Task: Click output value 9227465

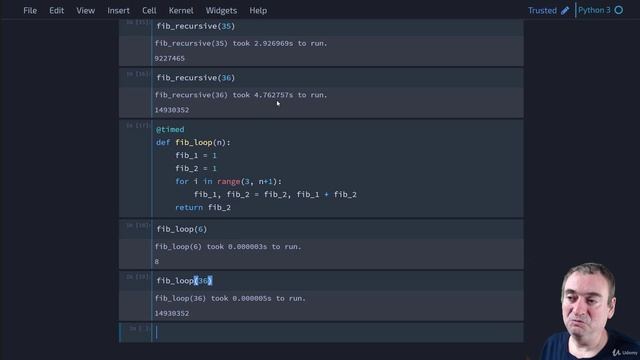Action: pyautogui.click(x=169, y=58)
